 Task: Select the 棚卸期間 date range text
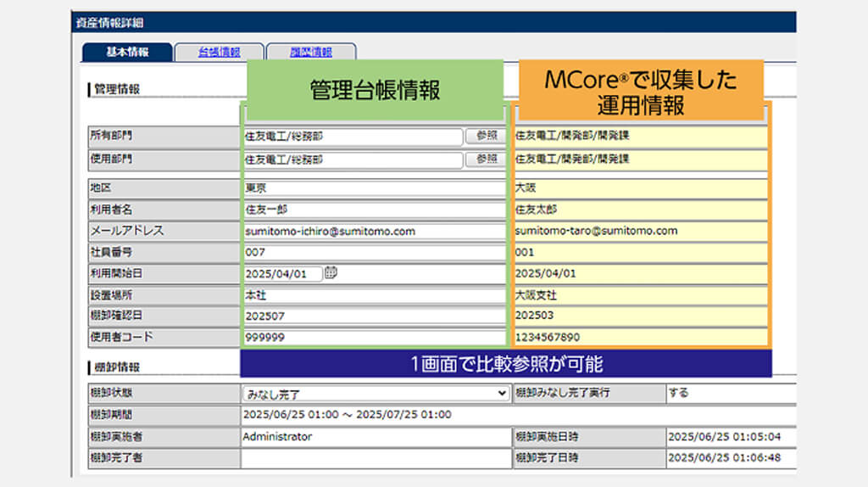347,414
